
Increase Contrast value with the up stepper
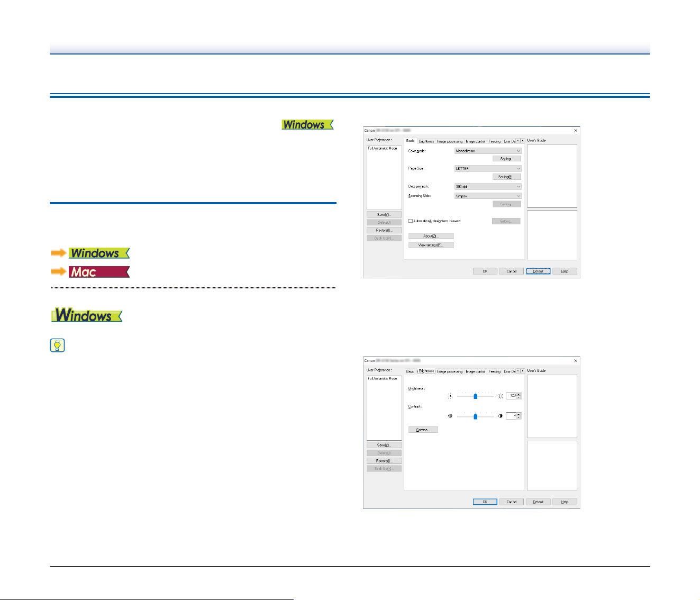519,414
